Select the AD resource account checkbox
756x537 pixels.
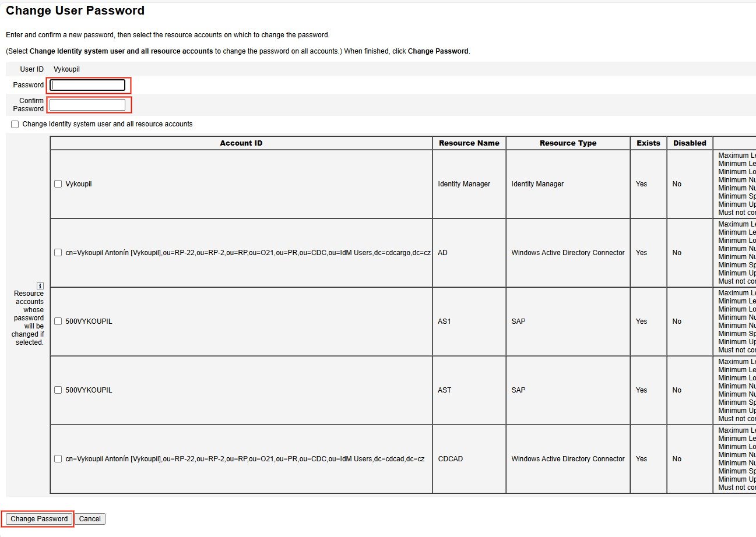point(58,253)
